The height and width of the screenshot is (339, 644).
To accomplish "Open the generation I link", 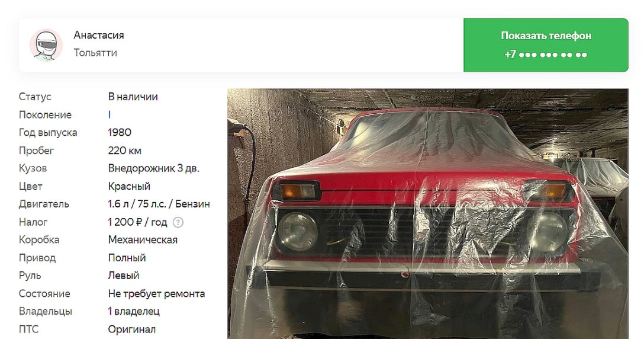I will [x=110, y=115].
